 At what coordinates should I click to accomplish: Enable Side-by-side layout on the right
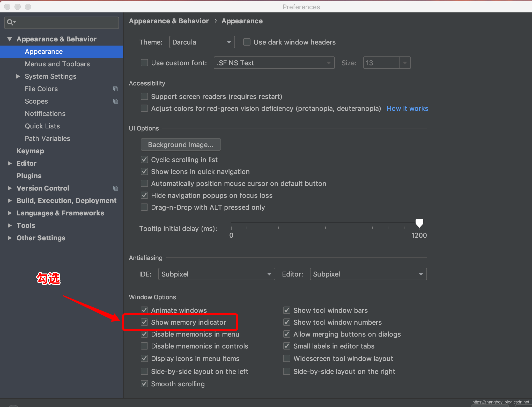point(286,371)
